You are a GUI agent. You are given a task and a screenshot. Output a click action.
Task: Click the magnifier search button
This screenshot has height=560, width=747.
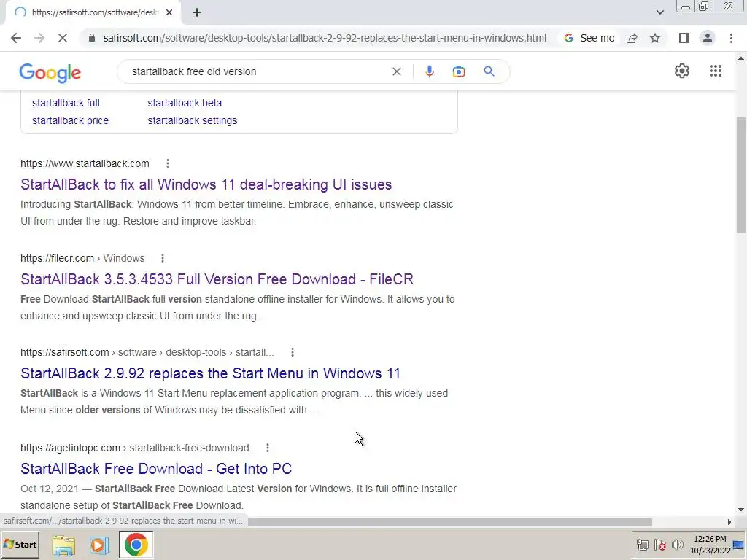coord(489,71)
